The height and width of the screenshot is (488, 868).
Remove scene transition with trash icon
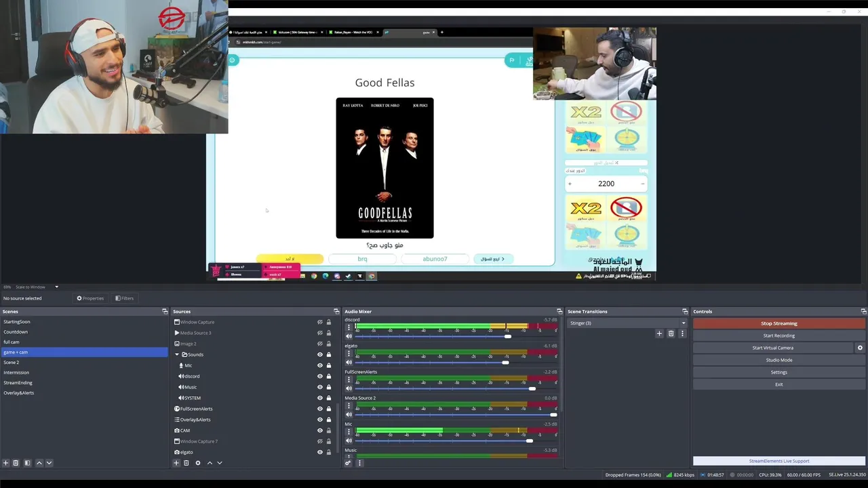[671, 333]
